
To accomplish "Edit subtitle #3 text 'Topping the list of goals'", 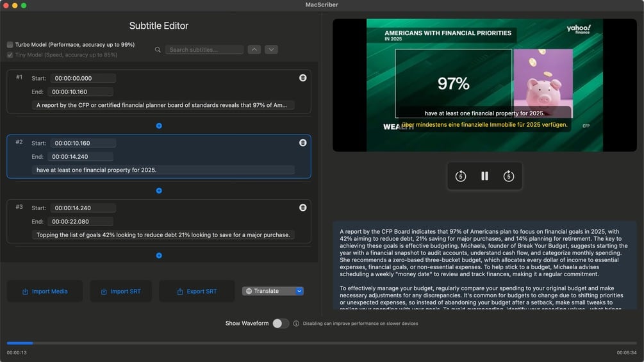I will 163,234.
